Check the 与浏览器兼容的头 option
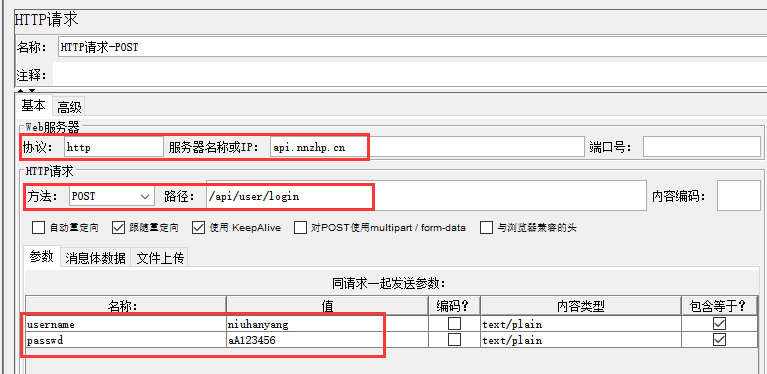The height and width of the screenshot is (374, 767). point(486,228)
